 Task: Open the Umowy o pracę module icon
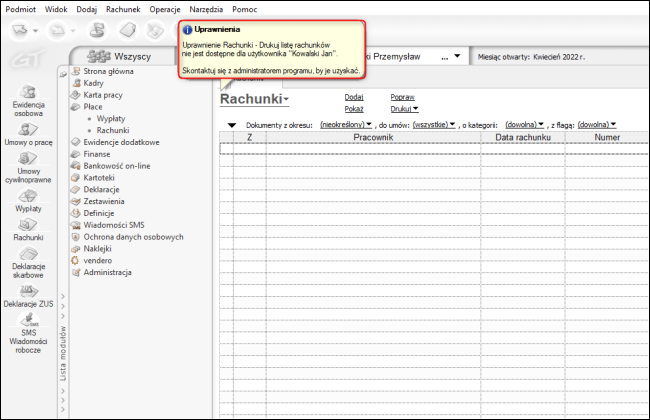(x=28, y=129)
